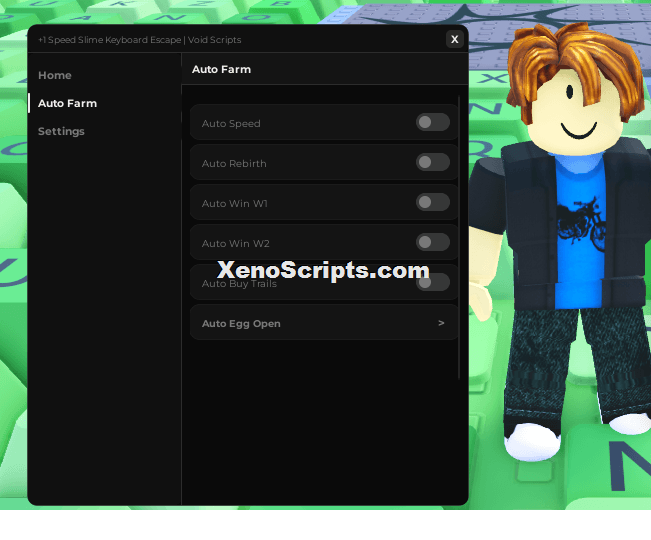
Task: Open the Home tab in sidebar
Action: [x=55, y=76]
